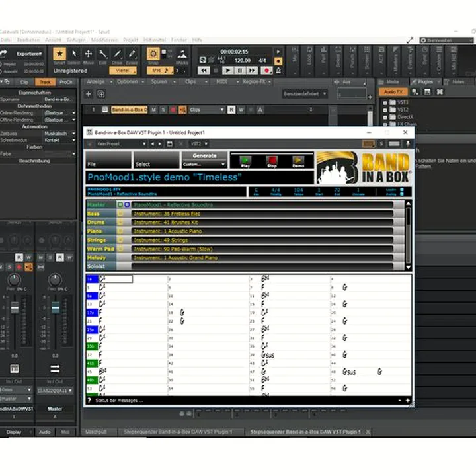
Task: Open the Audio FX tab in browser
Action: [393, 92]
